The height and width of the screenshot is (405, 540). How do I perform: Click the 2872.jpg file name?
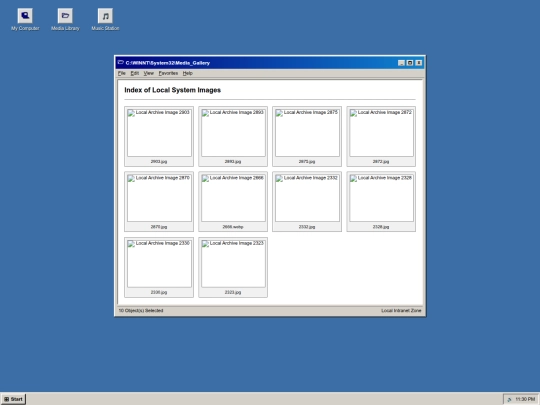pyautogui.click(x=381, y=162)
